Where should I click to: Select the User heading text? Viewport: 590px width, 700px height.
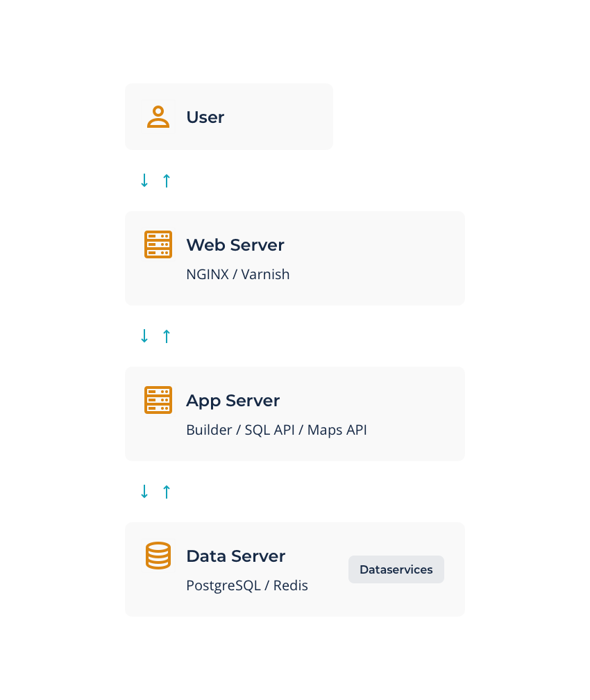pos(205,117)
